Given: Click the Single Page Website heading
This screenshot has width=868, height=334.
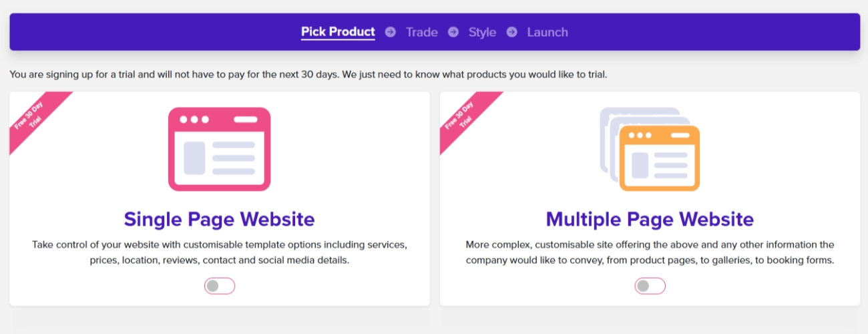Looking at the screenshot, I should click(x=219, y=219).
